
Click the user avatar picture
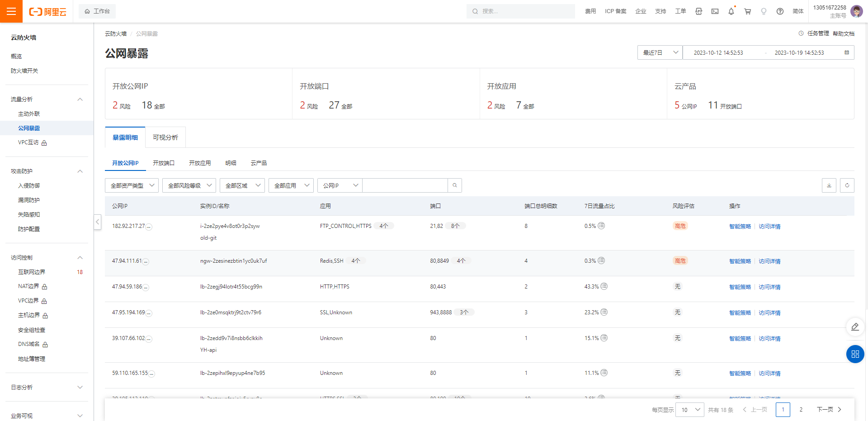click(x=856, y=11)
